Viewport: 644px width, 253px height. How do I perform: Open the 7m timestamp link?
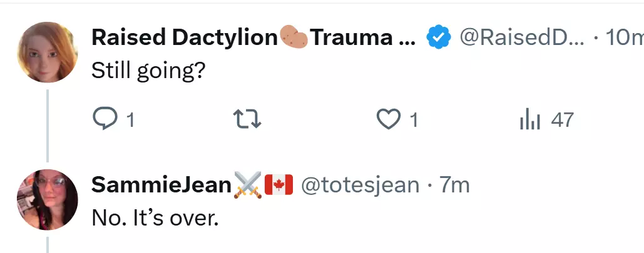click(455, 185)
